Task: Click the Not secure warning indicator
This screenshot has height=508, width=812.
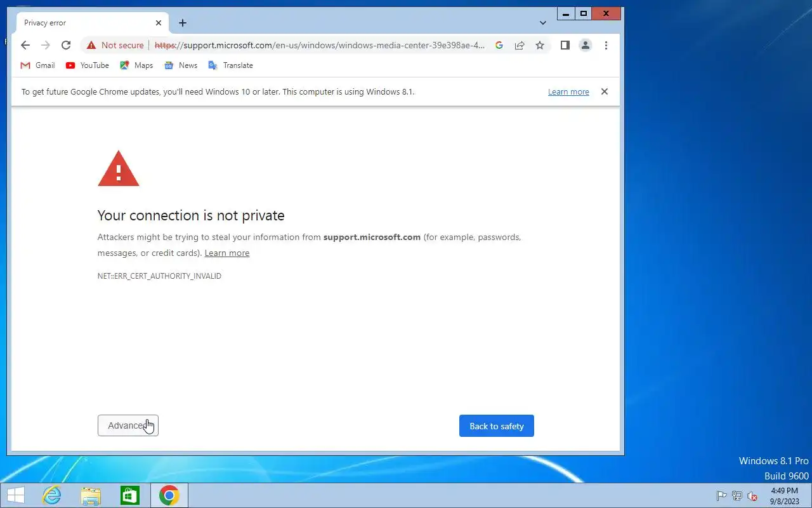Action: pyautogui.click(x=115, y=45)
